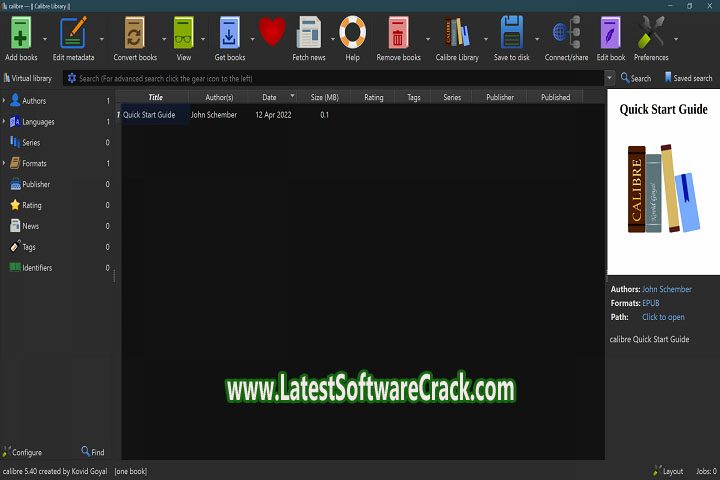Click the Saved search button

(x=687, y=78)
